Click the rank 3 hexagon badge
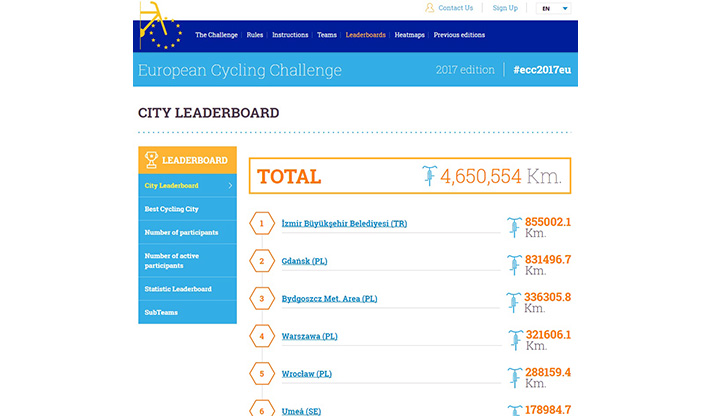This screenshot has width=712, height=416. coord(262,299)
